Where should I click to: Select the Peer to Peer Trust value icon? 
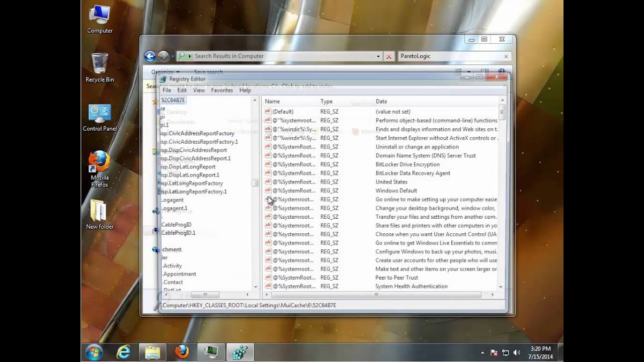[268, 278]
